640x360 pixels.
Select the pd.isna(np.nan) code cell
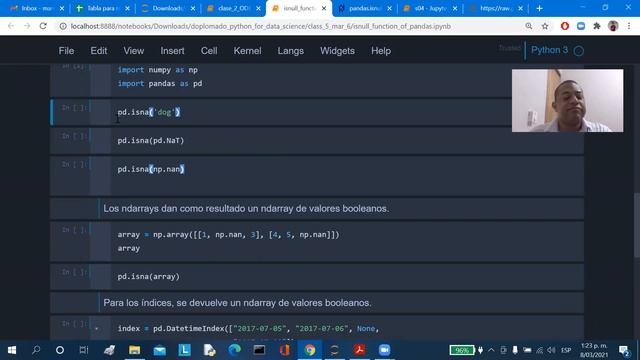pyautogui.click(x=317, y=176)
